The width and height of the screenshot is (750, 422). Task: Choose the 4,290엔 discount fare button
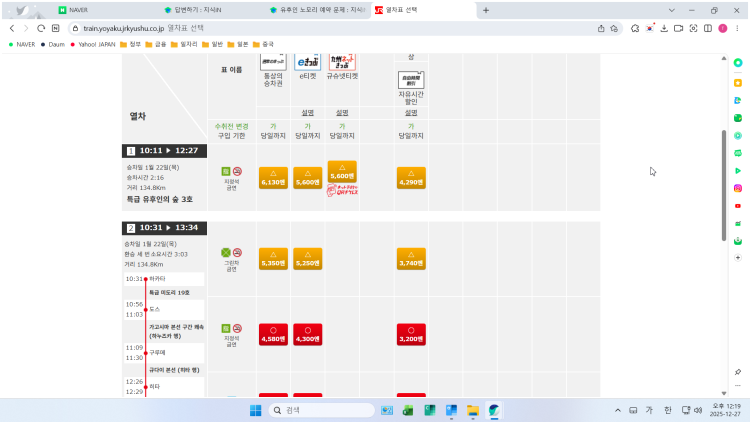[x=411, y=178]
